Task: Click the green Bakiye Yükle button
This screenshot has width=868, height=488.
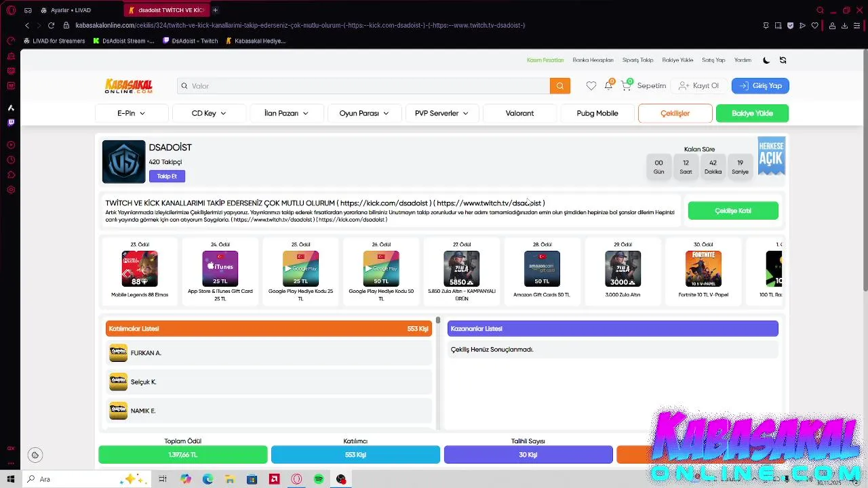Action: pyautogui.click(x=752, y=113)
